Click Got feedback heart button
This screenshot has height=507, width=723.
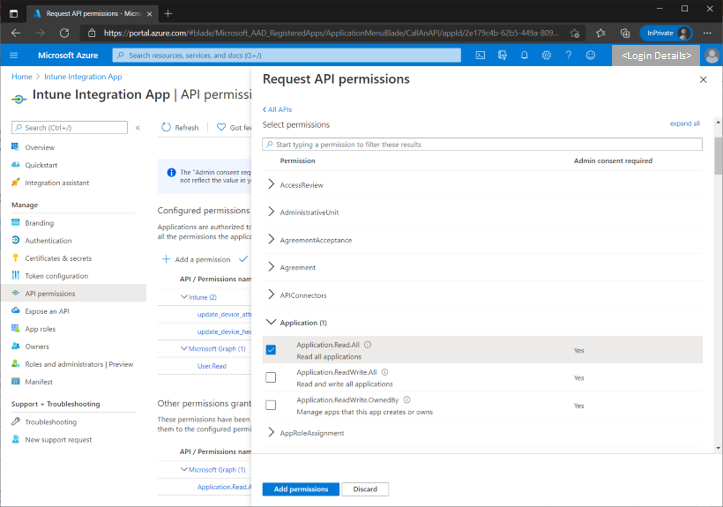pos(234,127)
